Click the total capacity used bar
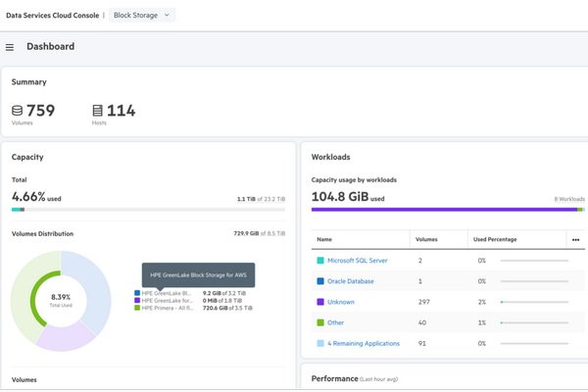This screenshot has width=588, height=392. tap(149, 209)
